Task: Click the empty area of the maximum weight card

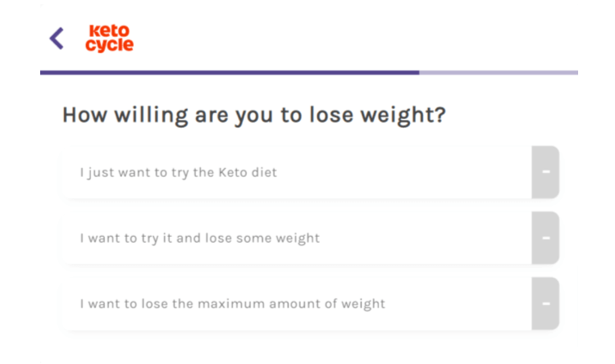Action: click(459, 303)
